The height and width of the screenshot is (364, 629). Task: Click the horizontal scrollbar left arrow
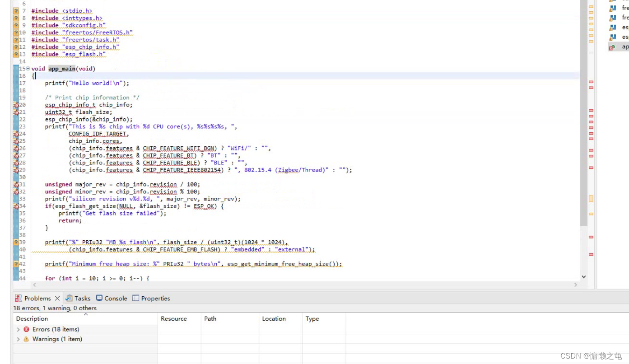coord(34,285)
